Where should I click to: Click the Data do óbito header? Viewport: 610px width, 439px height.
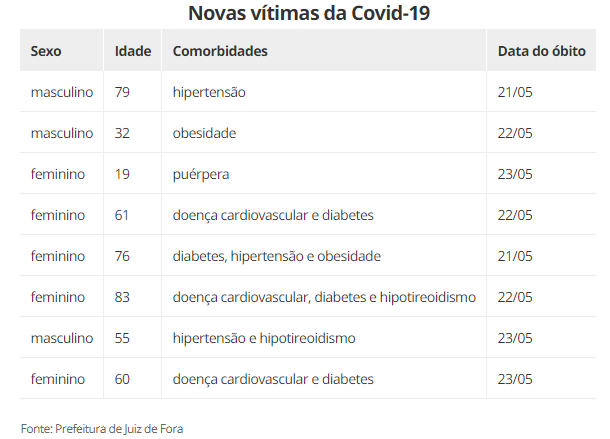(x=541, y=51)
